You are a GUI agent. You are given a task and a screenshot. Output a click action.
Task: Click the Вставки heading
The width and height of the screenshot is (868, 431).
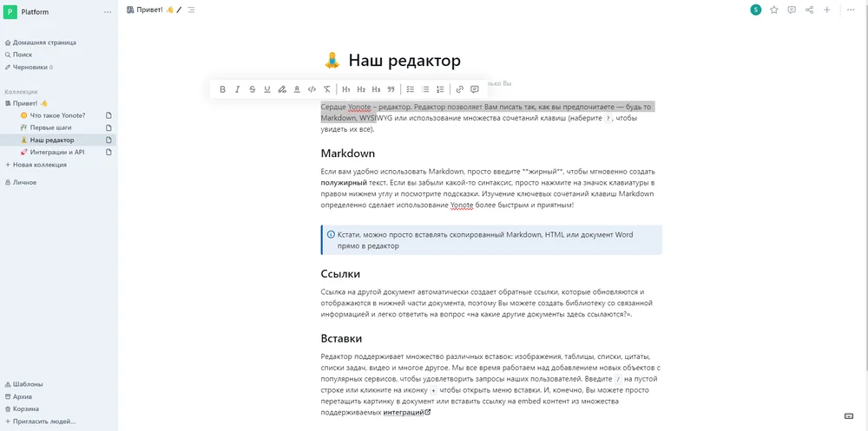[341, 338]
